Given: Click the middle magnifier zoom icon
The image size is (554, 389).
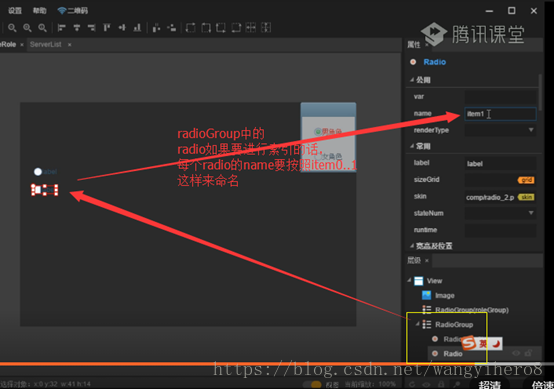Looking at the screenshot, I should pyautogui.click(x=27, y=28).
